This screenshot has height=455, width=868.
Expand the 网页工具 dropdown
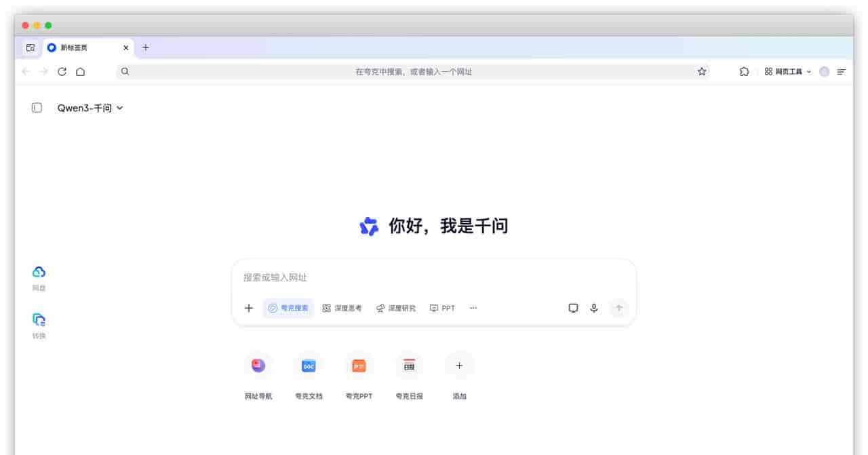pos(788,71)
